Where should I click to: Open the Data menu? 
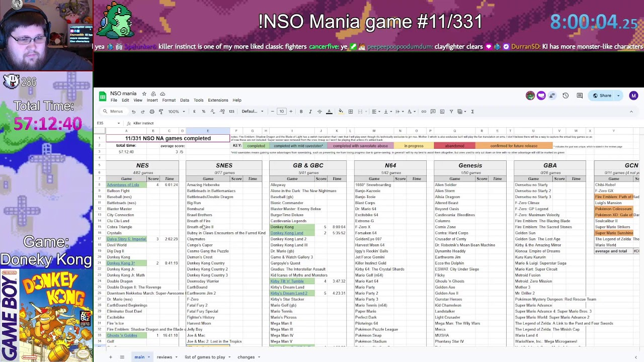[185, 100]
